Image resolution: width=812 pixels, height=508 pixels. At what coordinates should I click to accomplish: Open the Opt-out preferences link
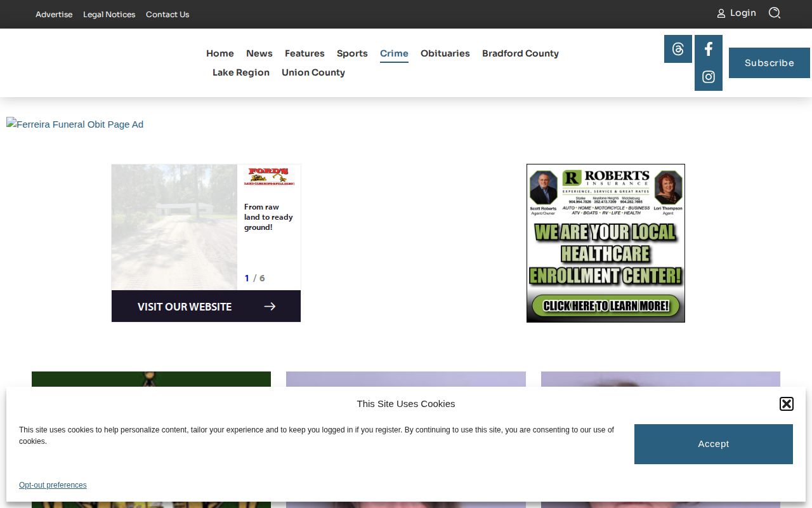point(53,485)
